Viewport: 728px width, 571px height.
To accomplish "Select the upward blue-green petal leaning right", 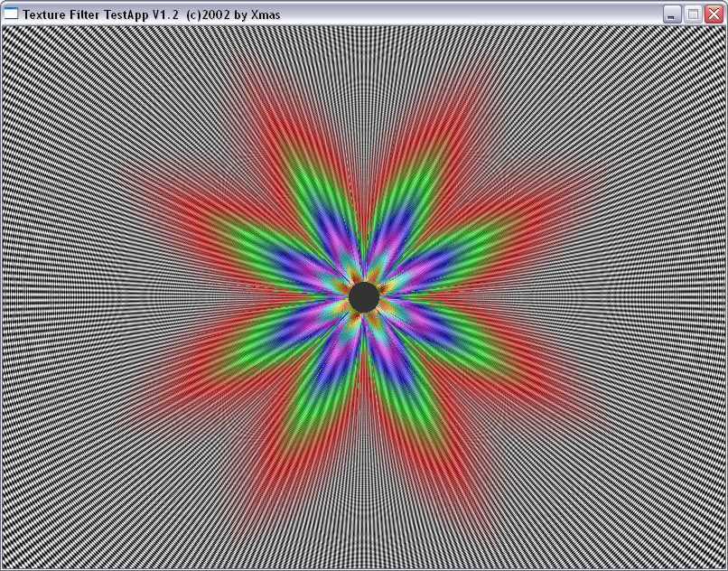I will click(404, 214).
